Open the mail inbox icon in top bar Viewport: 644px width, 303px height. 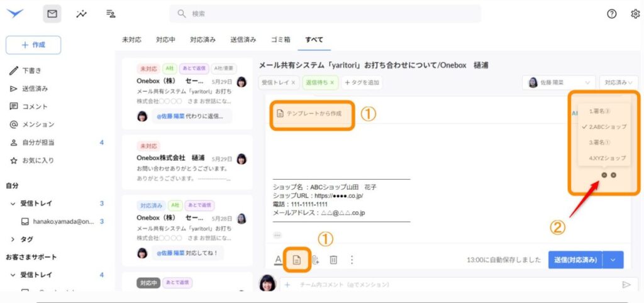tap(52, 13)
